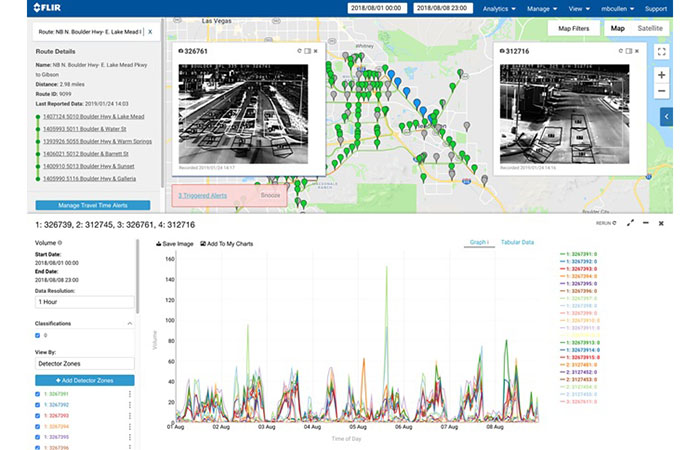Close the 326761 camera popup
The width and height of the screenshot is (700, 450).
[316, 51]
